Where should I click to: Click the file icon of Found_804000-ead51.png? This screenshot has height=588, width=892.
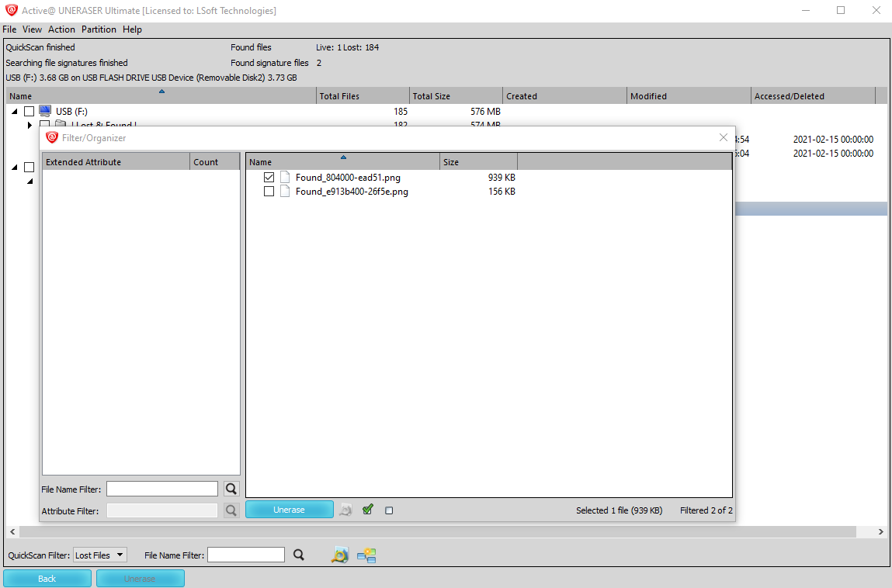click(285, 178)
